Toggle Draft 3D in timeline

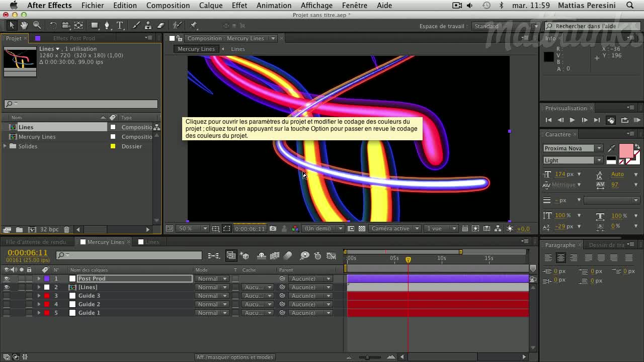click(x=245, y=256)
